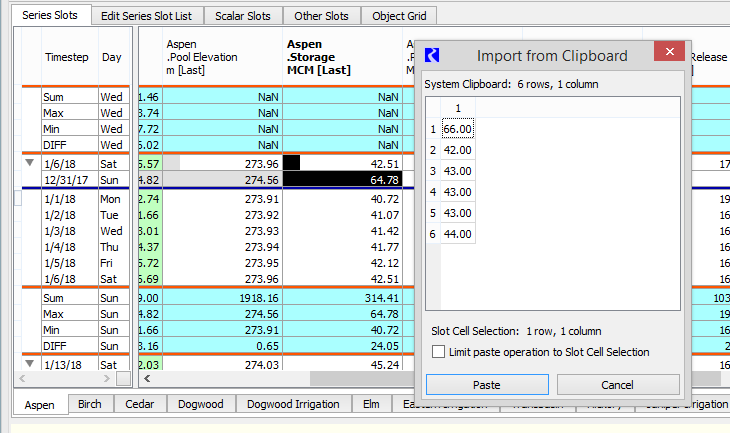Select the highlighted 64.78 storage cell

click(x=342, y=180)
